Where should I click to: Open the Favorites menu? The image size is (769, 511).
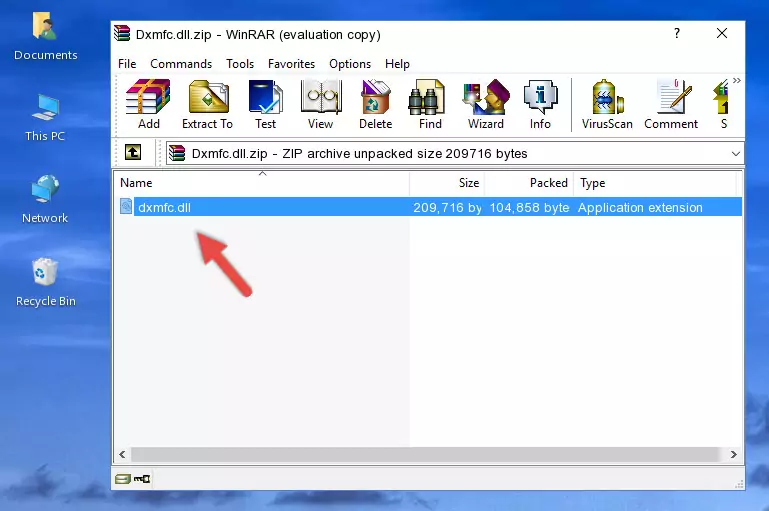tap(291, 64)
